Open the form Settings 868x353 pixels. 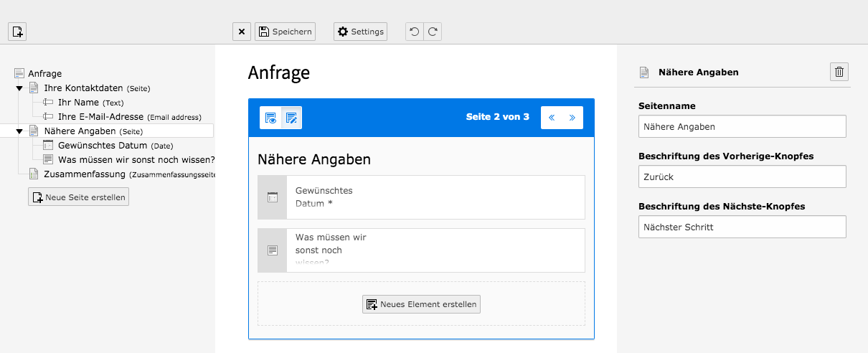click(360, 32)
